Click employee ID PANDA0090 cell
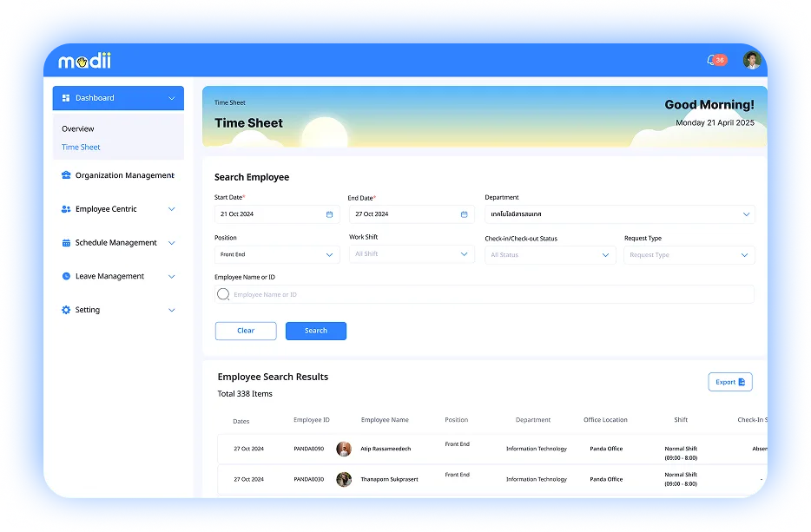Screen dimensions: 811x532 pyautogui.click(x=309, y=449)
